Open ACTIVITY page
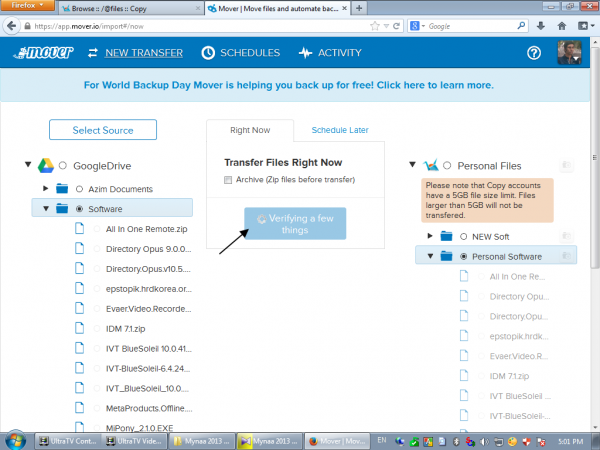 (339, 53)
